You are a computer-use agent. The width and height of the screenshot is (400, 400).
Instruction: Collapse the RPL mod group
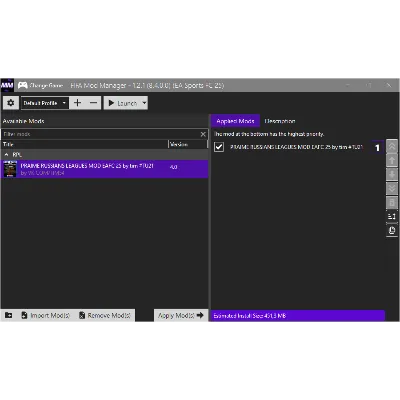pyautogui.click(x=6, y=155)
